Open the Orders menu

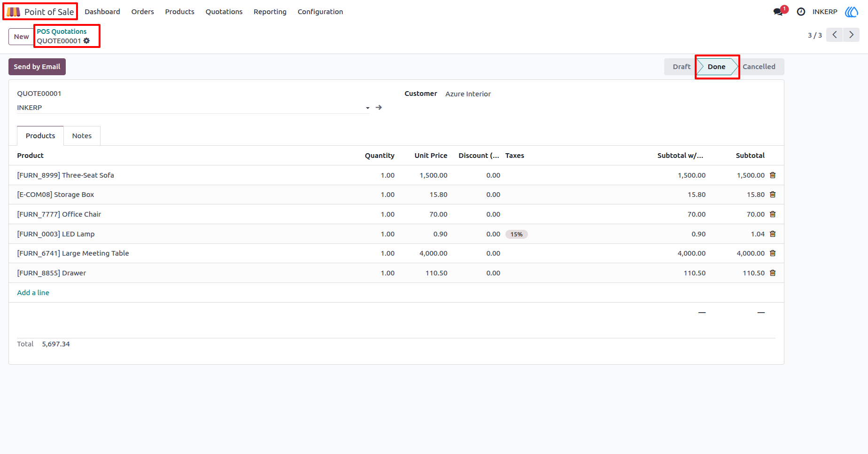tap(143, 12)
